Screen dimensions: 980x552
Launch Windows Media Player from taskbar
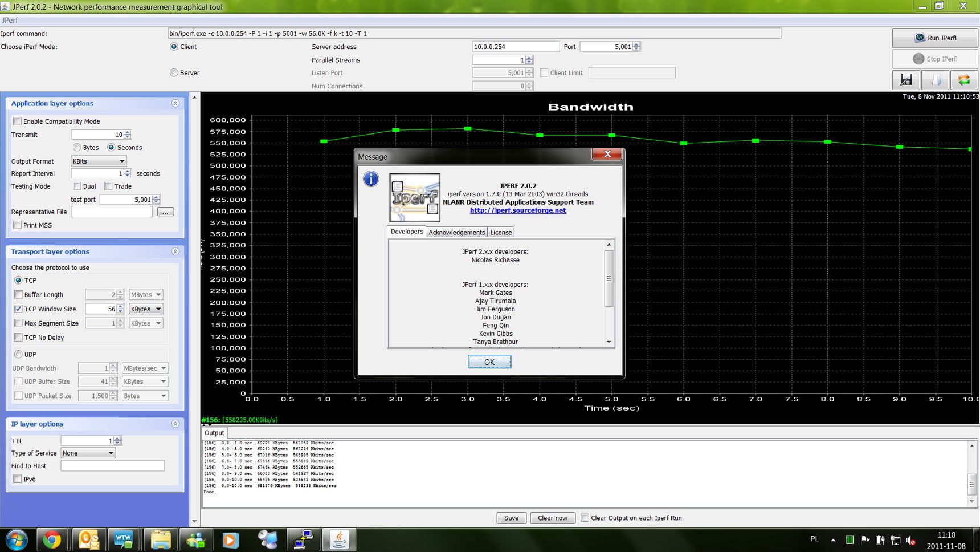(231, 539)
